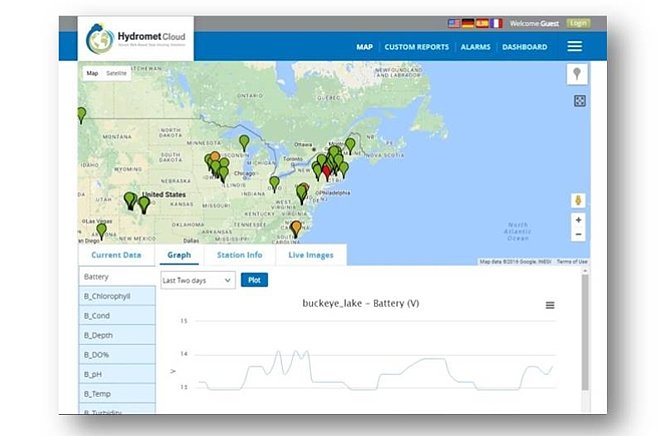
Task: Toggle the Map view button
Action: (92, 73)
